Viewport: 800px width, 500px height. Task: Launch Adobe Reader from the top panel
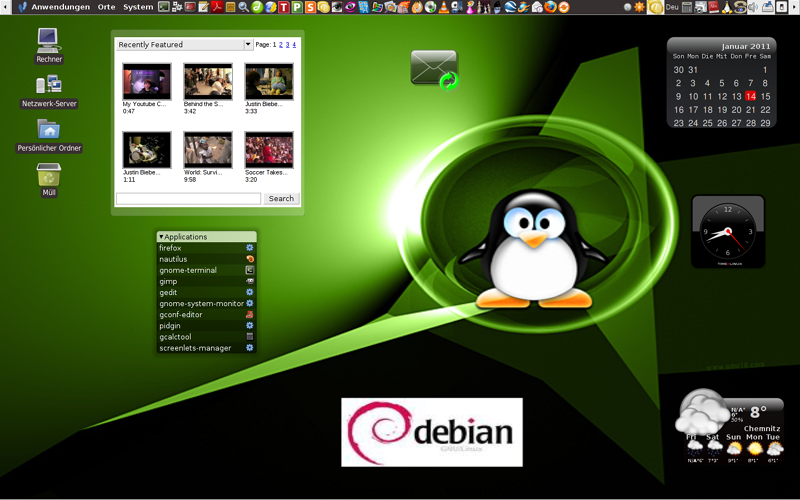click(x=218, y=7)
